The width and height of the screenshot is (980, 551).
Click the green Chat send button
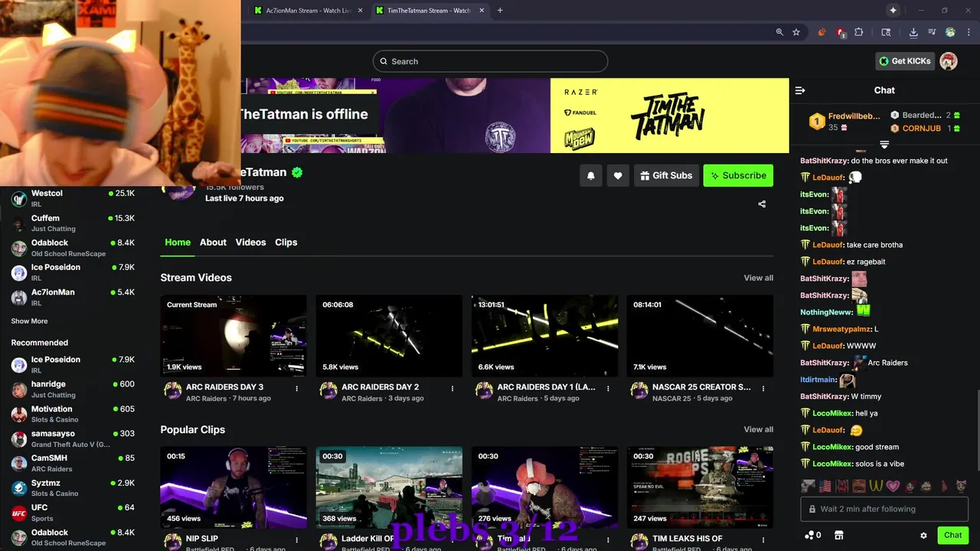coord(952,535)
